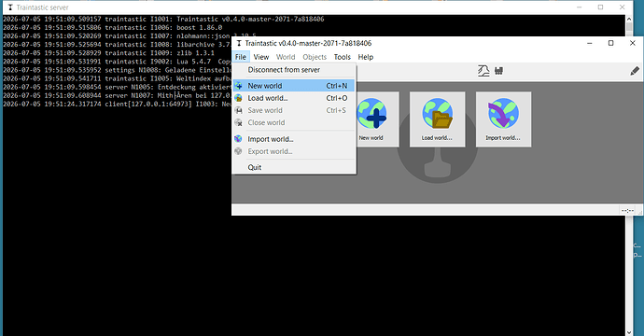Maximize the Traintastic client window
The width and height of the screenshot is (644, 336).
(610, 43)
